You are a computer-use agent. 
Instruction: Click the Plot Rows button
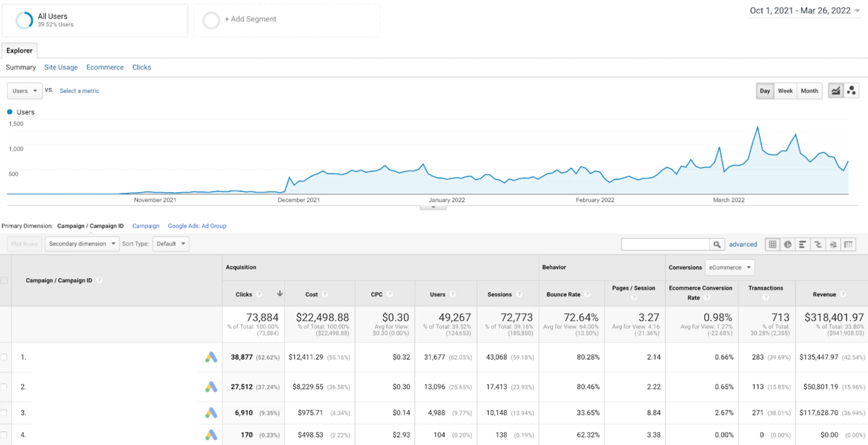tap(24, 244)
